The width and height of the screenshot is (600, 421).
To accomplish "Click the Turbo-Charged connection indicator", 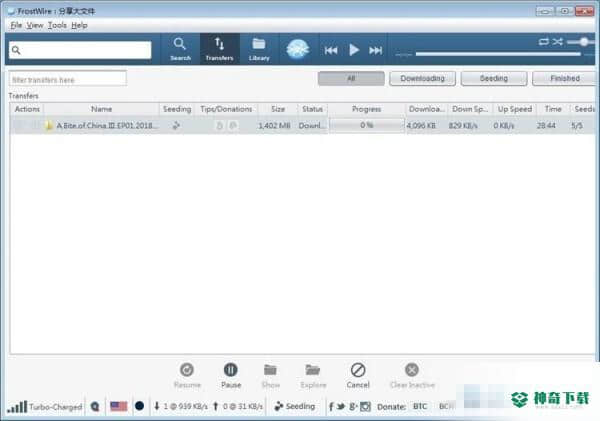I will [x=45, y=406].
